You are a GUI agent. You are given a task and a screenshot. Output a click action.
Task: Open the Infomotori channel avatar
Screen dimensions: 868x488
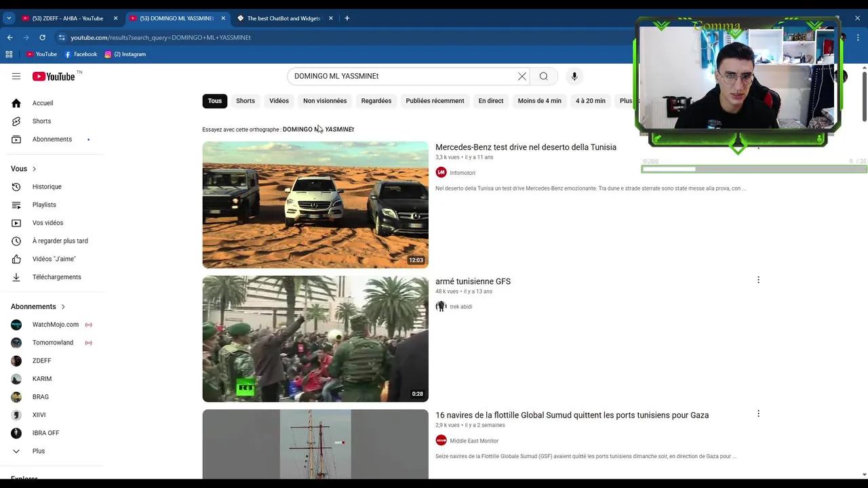[x=441, y=173]
